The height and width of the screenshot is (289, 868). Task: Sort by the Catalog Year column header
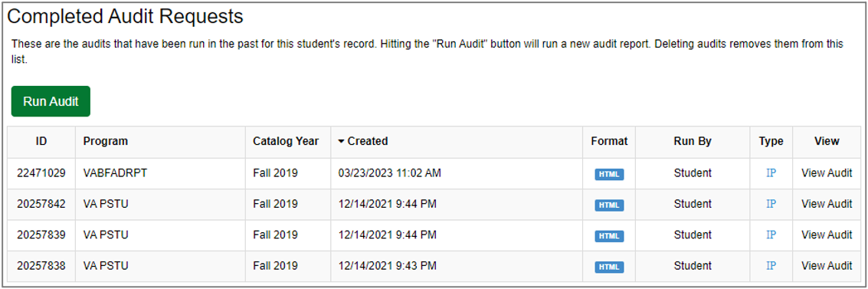286,141
